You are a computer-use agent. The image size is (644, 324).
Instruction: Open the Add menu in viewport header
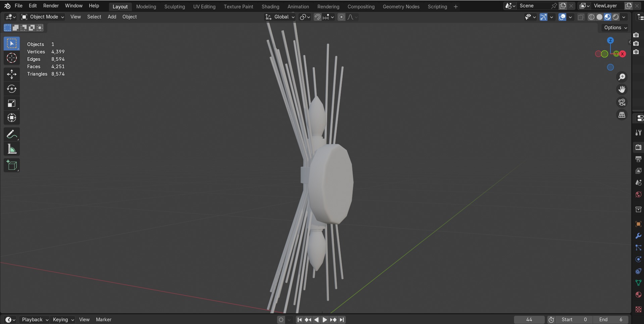[x=112, y=17]
